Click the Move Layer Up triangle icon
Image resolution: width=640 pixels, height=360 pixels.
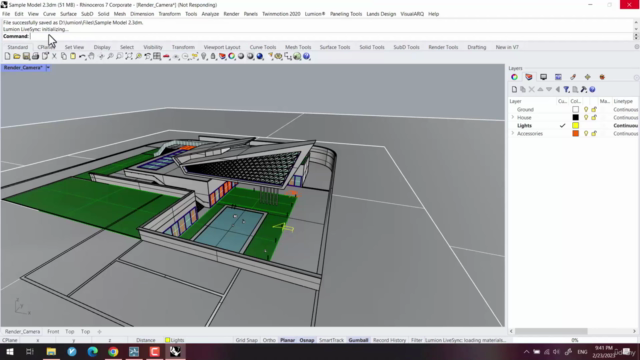tap(540, 89)
